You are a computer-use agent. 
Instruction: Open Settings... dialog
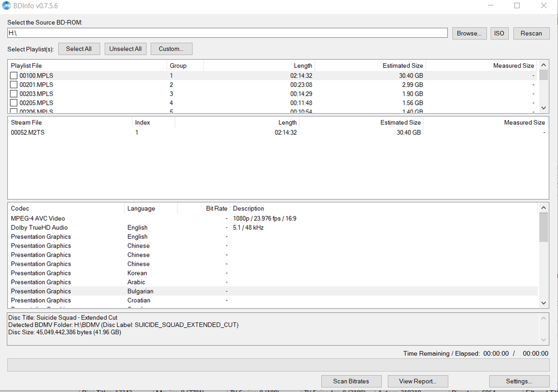pos(519,381)
